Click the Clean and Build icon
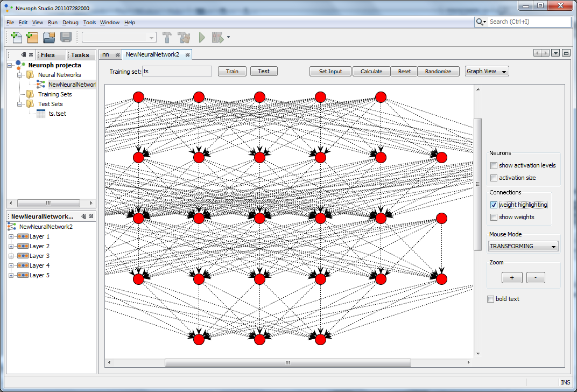The image size is (577, 392). (x=184, y=37)
